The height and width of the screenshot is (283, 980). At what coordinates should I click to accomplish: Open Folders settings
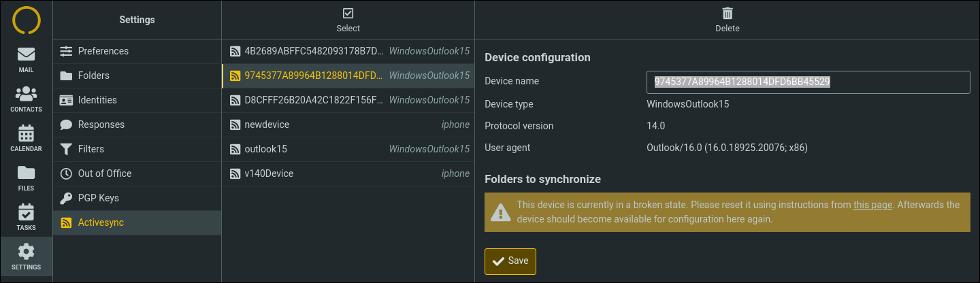137,76
